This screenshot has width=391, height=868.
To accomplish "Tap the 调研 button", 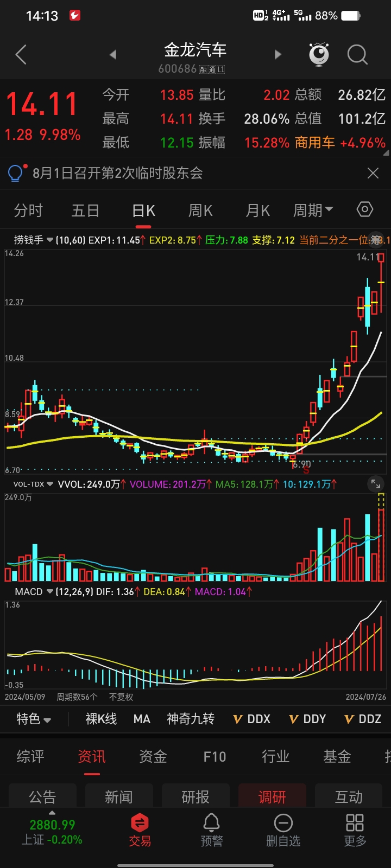I will (x=272, y=796).
